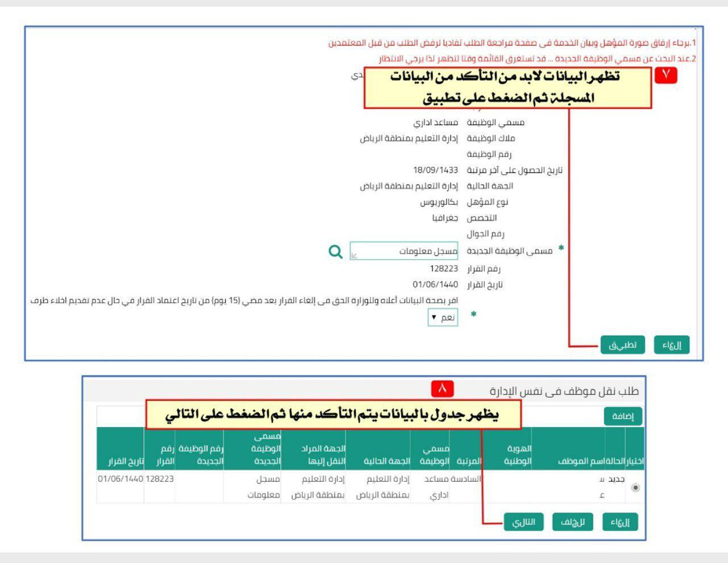Click the إلغاء button next to تطبيق
Image resolution: width=728 pixels, height=563 pixels.
(x=672, y=345)
